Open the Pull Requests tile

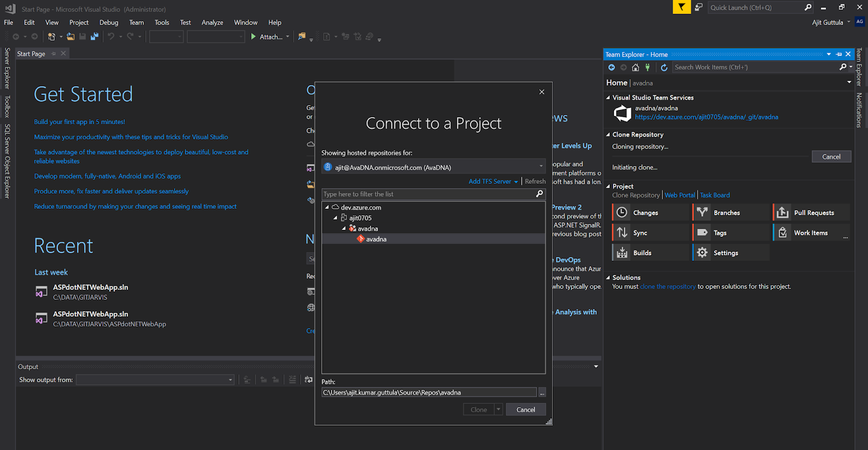tap(810, 213)
